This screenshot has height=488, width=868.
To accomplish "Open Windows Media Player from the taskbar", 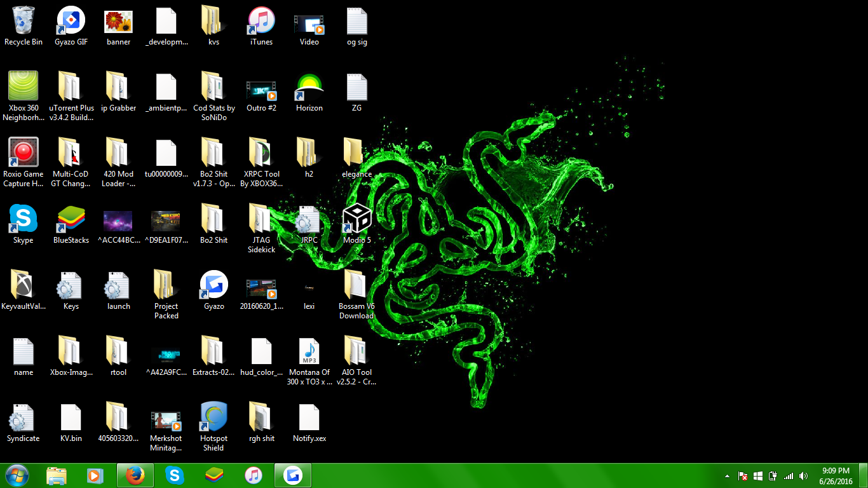I will (95, 475).
